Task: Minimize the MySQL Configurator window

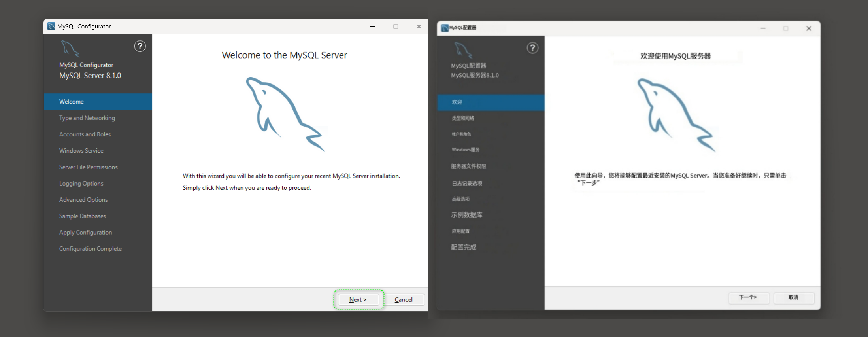Action: pyautogui.click(x=373, y=27)
